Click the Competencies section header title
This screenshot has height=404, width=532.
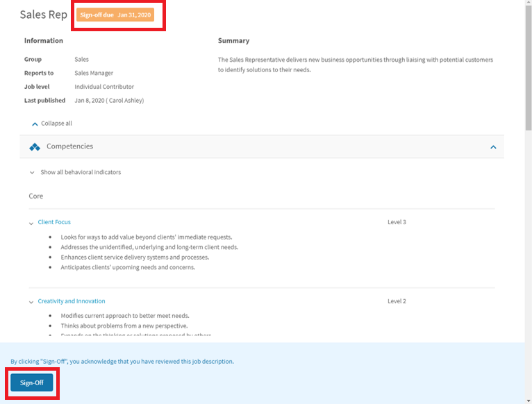click(69, 146)
